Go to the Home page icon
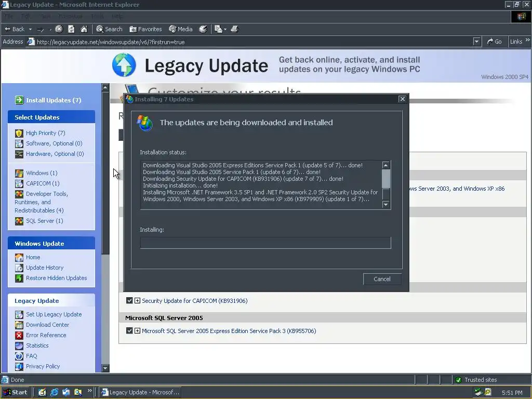 [84, 29]
